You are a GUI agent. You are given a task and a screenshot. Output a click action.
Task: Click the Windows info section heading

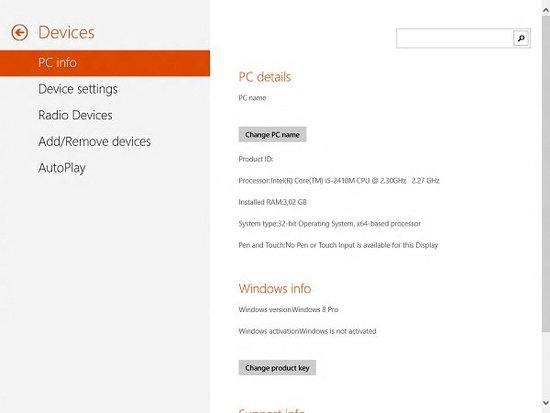coord(275,288)
